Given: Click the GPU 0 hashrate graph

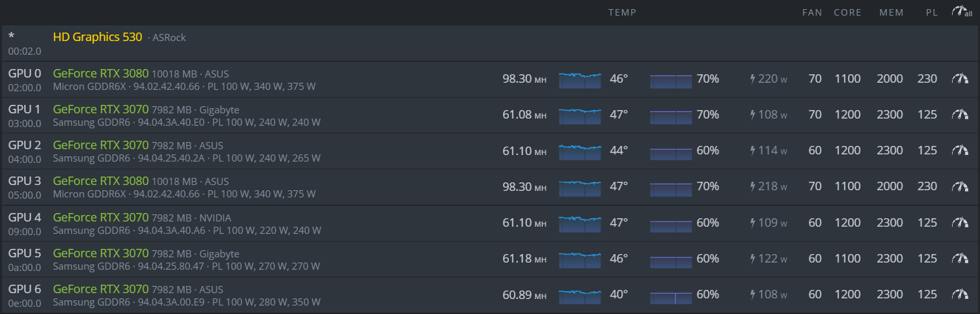Looking at the screenshot, I should [x=580, y=79].
